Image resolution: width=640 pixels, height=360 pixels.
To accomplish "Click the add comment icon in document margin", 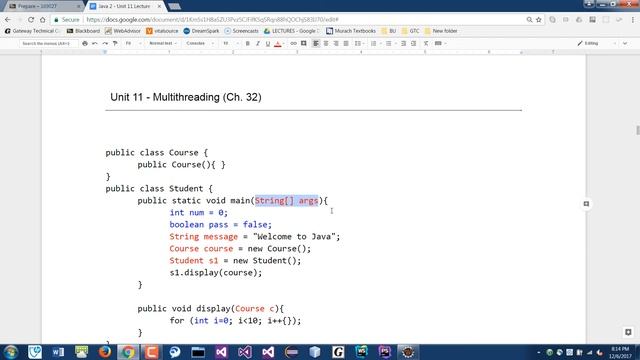I will (x=586, y=204).
